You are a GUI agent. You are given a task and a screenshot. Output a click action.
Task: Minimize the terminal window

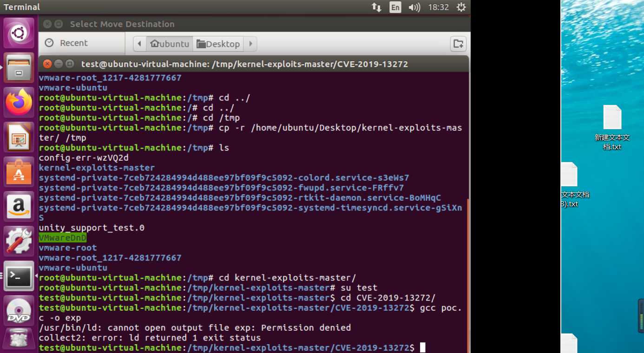58,64
